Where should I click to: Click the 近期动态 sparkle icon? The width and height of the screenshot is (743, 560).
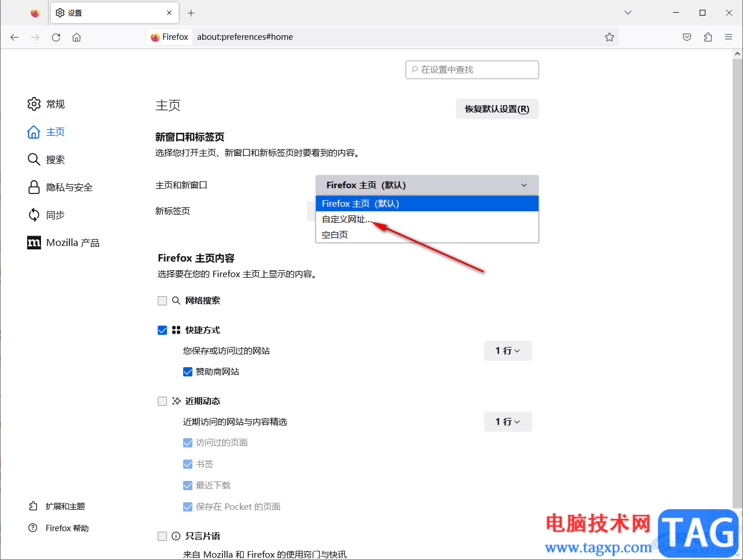pyautogui.click(x=176, y=401)
